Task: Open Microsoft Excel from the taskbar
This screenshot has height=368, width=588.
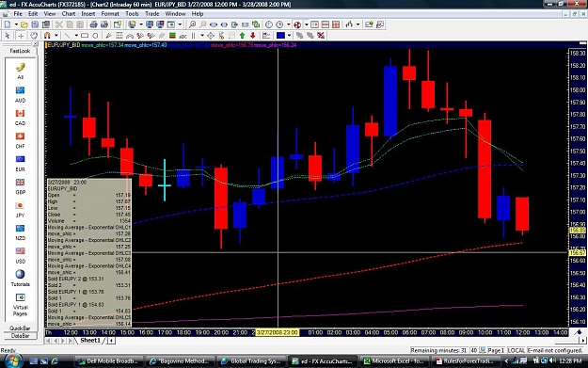Action: 394,361
